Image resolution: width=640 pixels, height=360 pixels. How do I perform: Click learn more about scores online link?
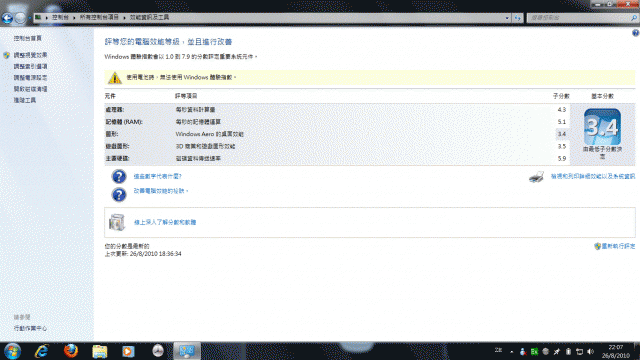click(x=165, y=222)
